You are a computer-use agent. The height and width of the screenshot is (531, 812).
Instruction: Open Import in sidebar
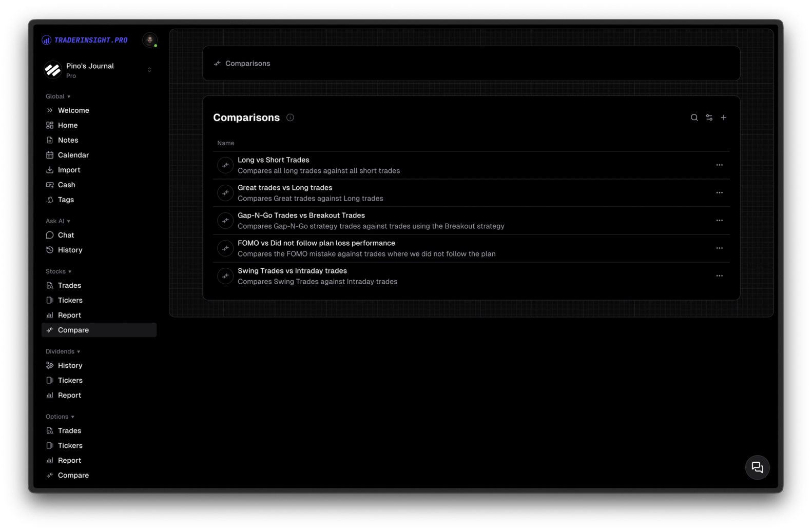[99, 170]
